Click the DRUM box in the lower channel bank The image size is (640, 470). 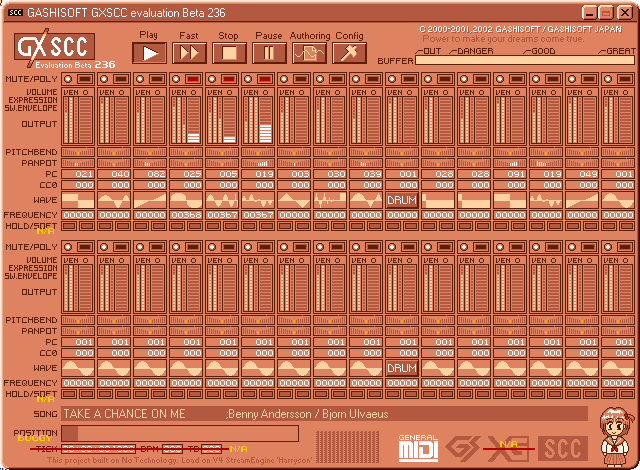point(402,368)
